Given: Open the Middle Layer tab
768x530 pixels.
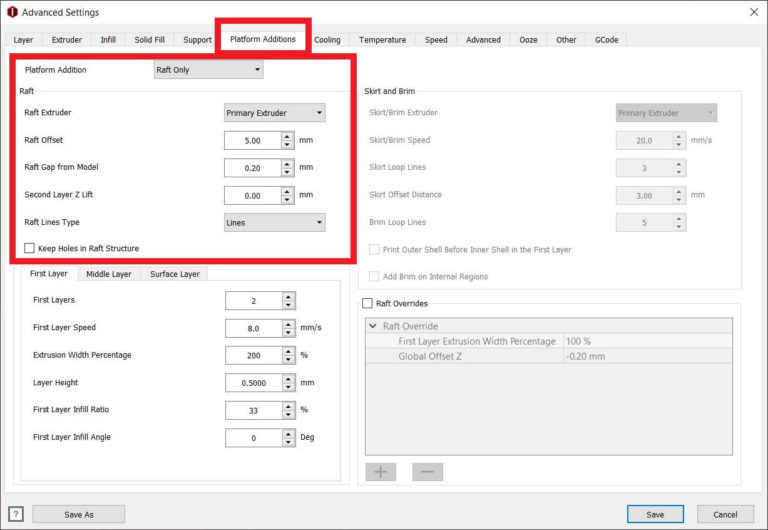Looking at the screenshot, I should coord(108,274).
